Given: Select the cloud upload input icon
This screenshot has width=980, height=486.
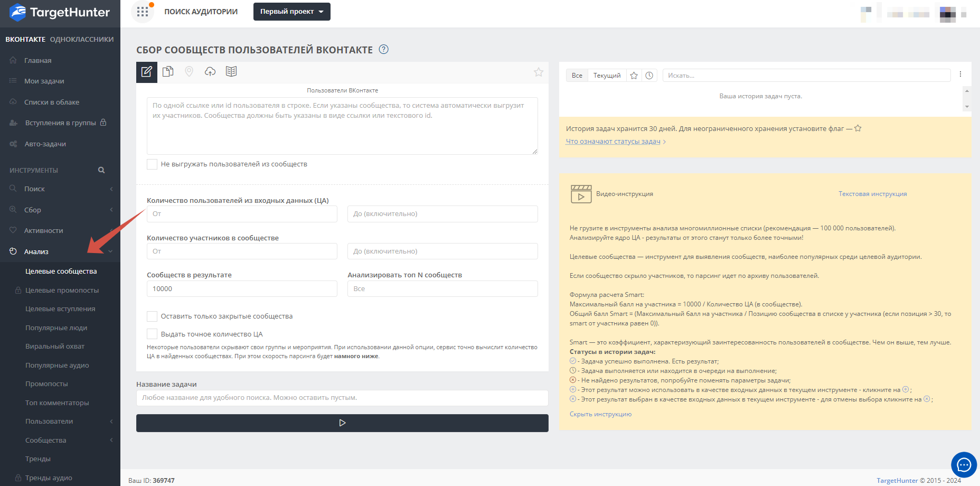Looking at the screenshot, I should point(210,72).
